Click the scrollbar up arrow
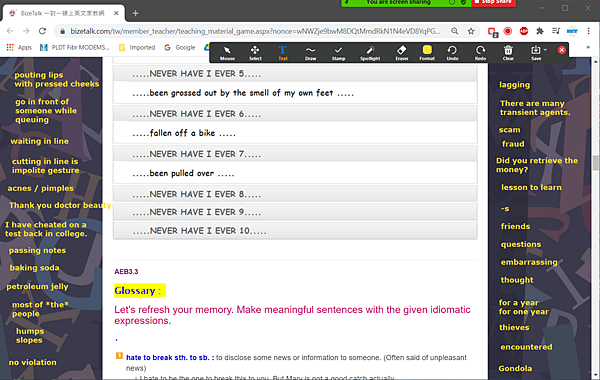 (595, 61)
